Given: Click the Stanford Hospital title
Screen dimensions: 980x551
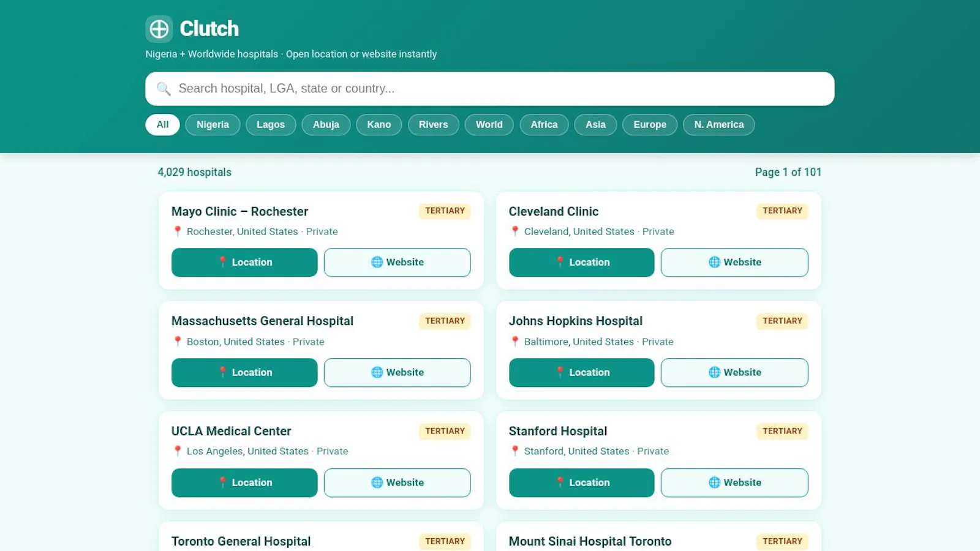Looking at the screenshot, I should click(558, 431).
